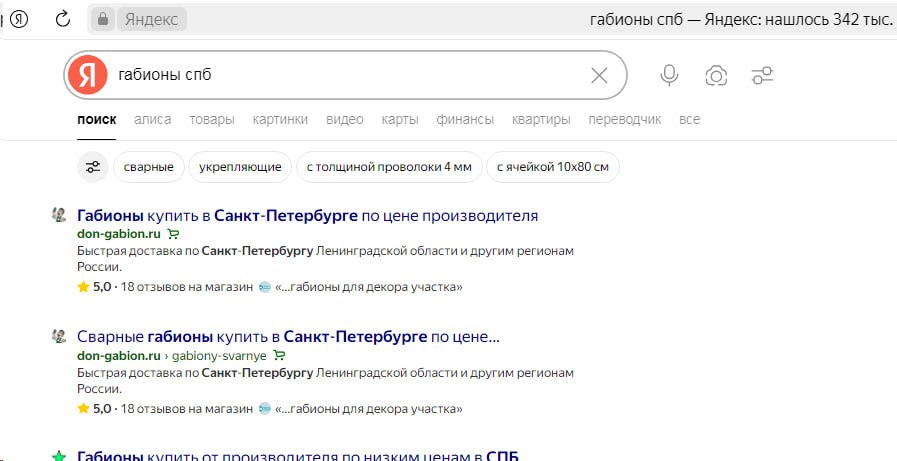The width and height of the screenshot is (897, 461).
Task: Start voice search with the microphone icon
Action: click(x=669, y=75)
